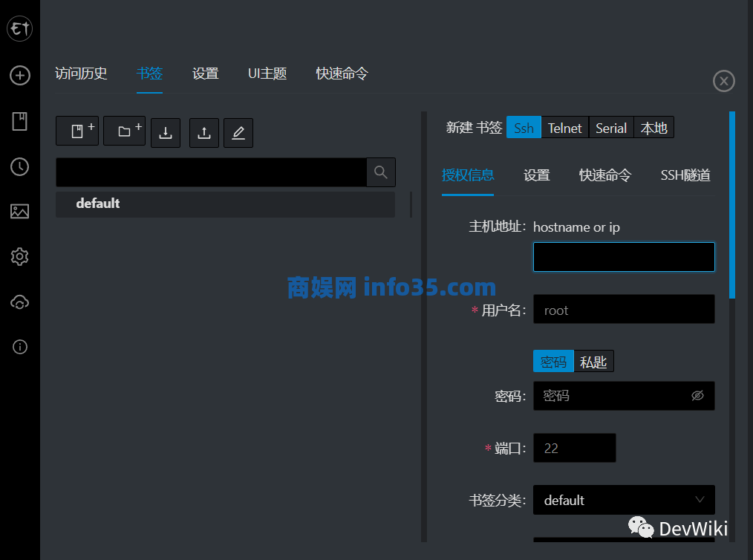Open history via the sidebar clock icon
Screen dimensions: 753x560
20,167
